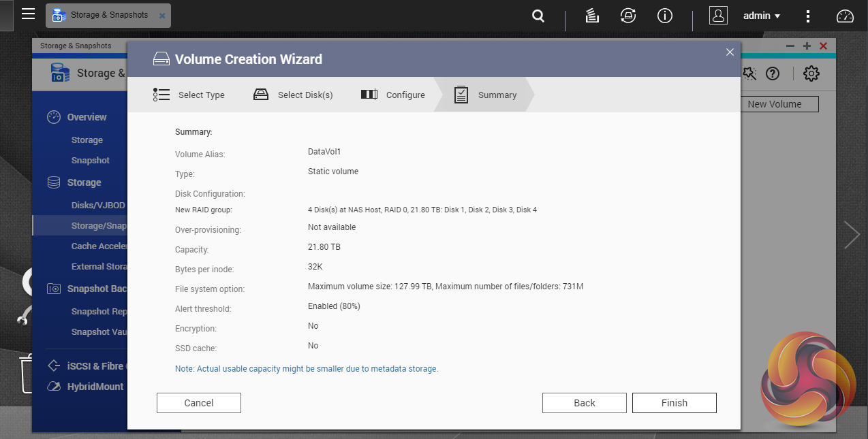The image size is (868, 439).
Task: Click the search magnifier icon
Action: 538,16
